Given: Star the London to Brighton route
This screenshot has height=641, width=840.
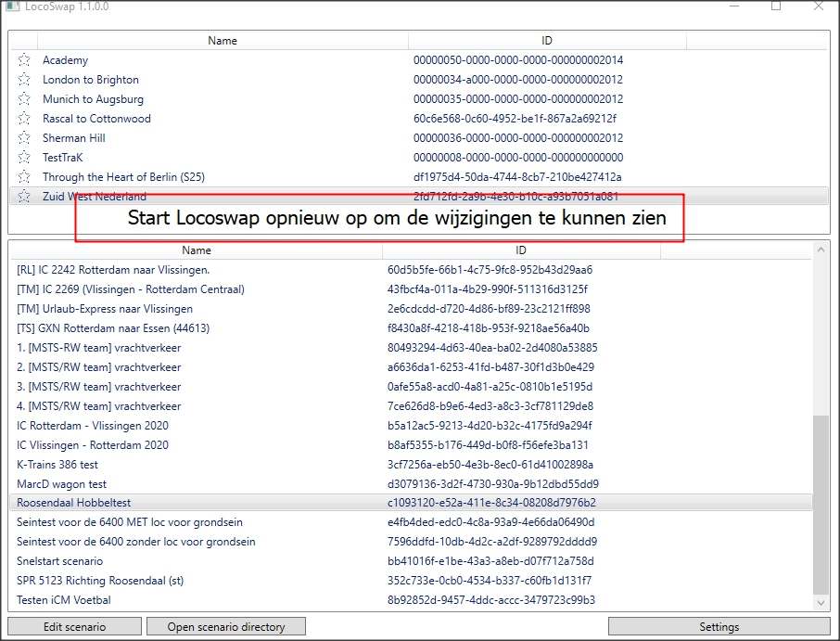Looking at the screenshot, I should pos(24,80).
